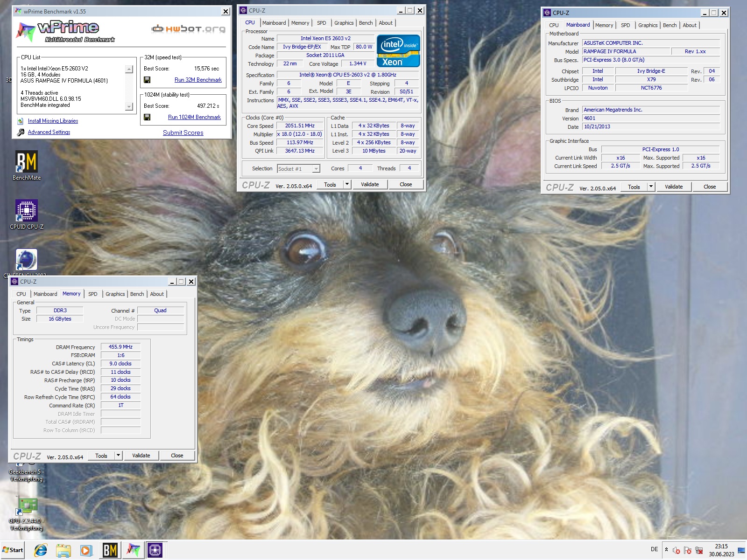Open the Mainboard tab in the CPU window
The height and width of the screenshot is (560, 747).
coord(274,23)
